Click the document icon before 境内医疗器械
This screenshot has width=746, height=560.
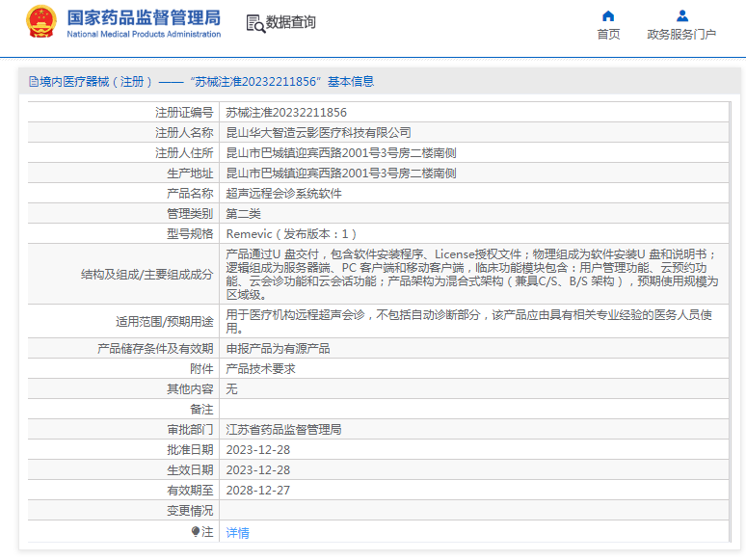click(x=34, y=82)
